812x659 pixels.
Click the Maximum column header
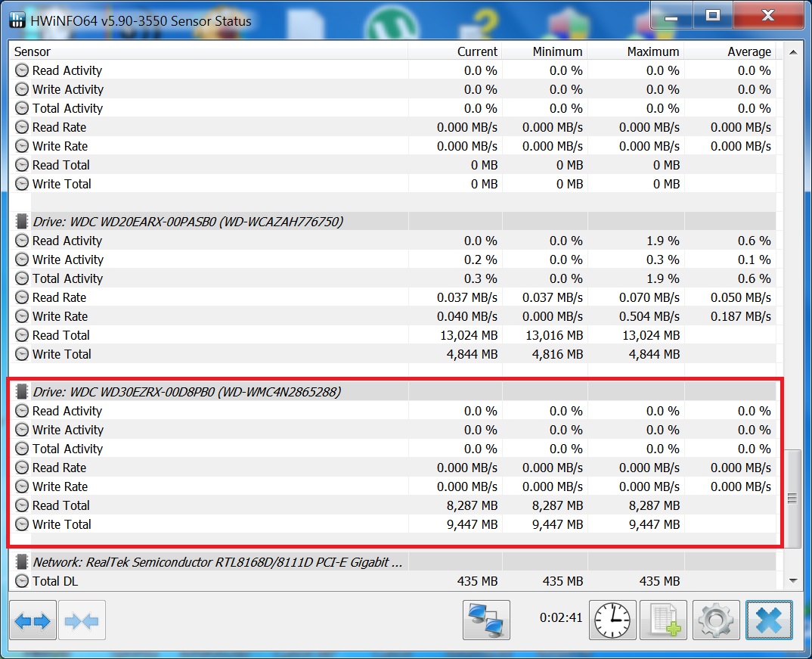[x=635, y=51]
